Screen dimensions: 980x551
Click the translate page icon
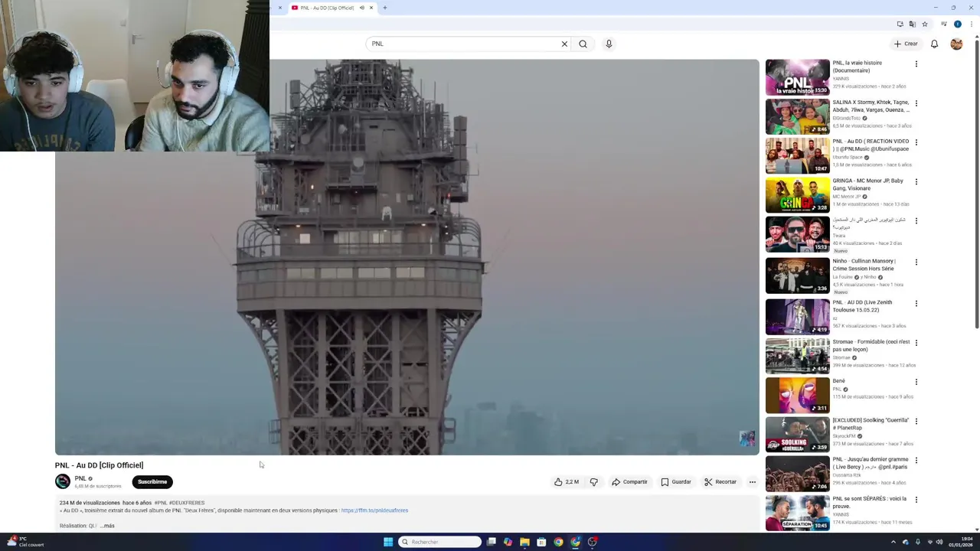(912, 24)
